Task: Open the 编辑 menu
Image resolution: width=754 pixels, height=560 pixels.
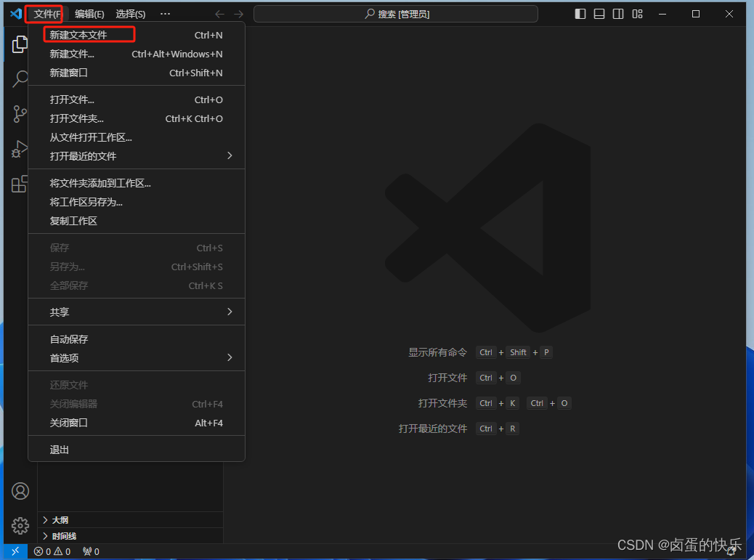Action: click(88, 13)
